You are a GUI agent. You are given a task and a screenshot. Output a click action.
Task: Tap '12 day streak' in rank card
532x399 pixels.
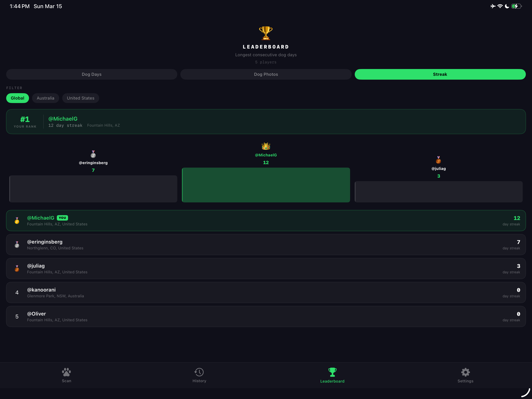point(65,125)
